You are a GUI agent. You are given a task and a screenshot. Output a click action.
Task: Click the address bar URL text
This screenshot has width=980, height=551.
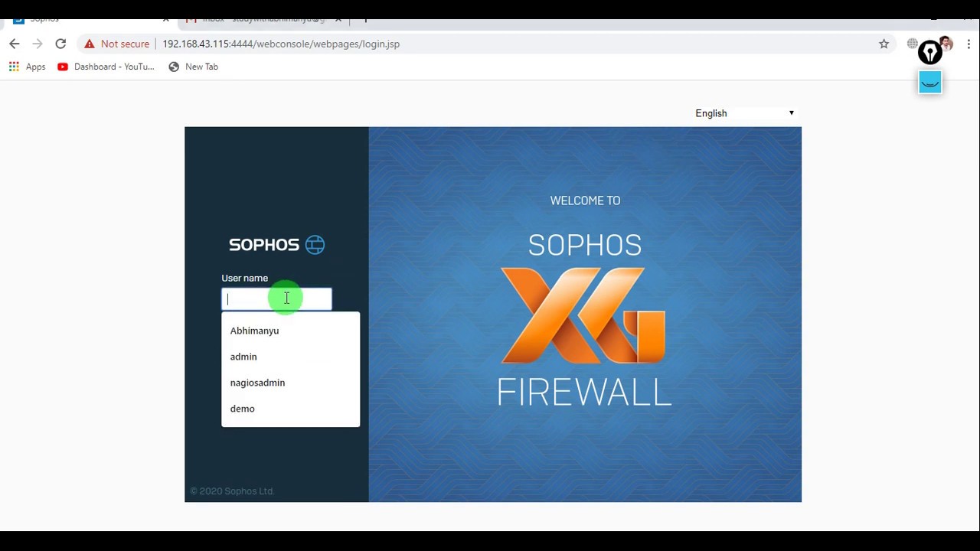point(281,44)
